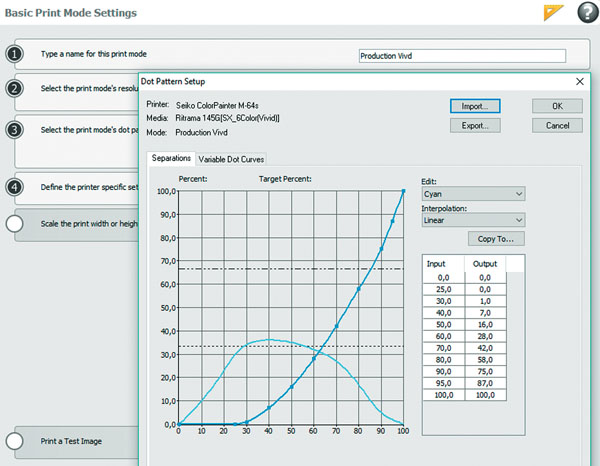This screenshot has width=600, height=466.
Task: Select the Output cell with value 58,0
Action: 486,360
